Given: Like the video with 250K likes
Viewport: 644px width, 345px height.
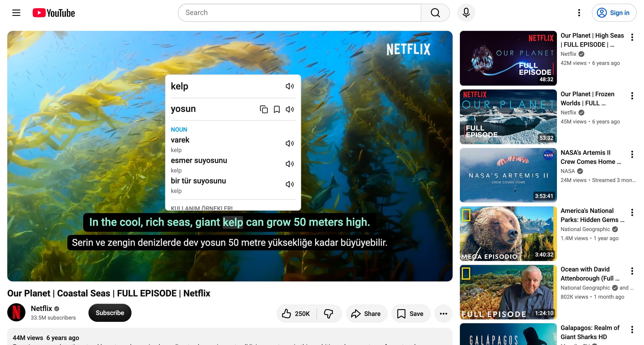Looking at the screenshot, I should (x=296, y=314).
